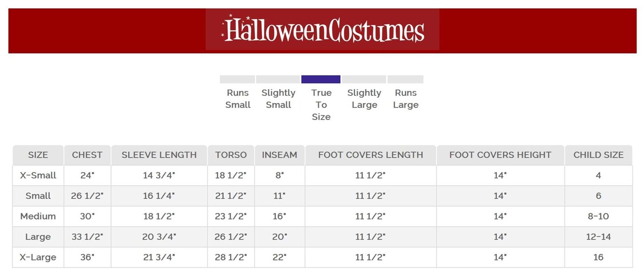The width and height of the screenshot is (644, 280).
Task: Click the FOOT COVERS LENGTH header
Action: tap(370, 155)
